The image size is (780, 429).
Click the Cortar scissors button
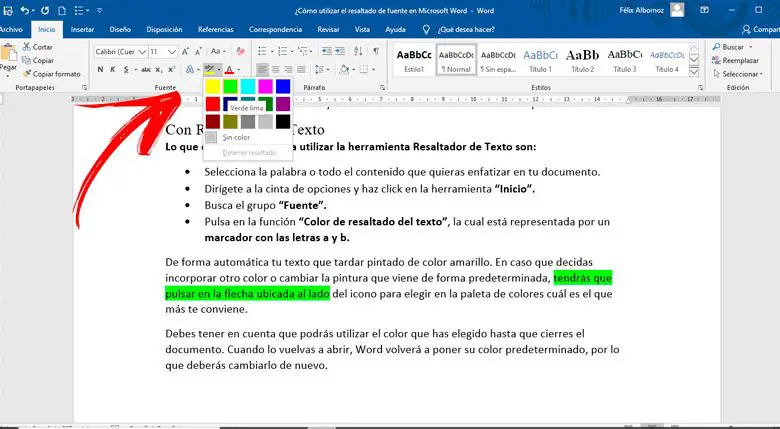pos(37,47)
